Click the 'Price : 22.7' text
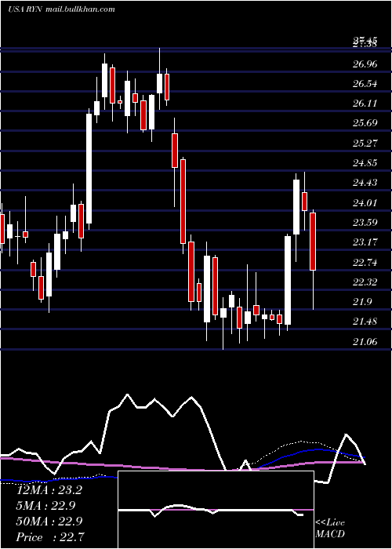 [x=49, y=537]
